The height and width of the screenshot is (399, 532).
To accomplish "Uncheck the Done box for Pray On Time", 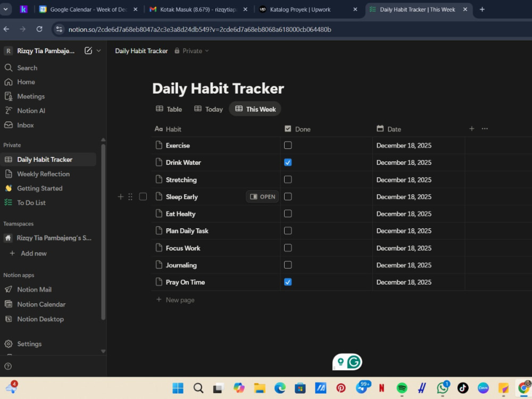I will point(288,282).
